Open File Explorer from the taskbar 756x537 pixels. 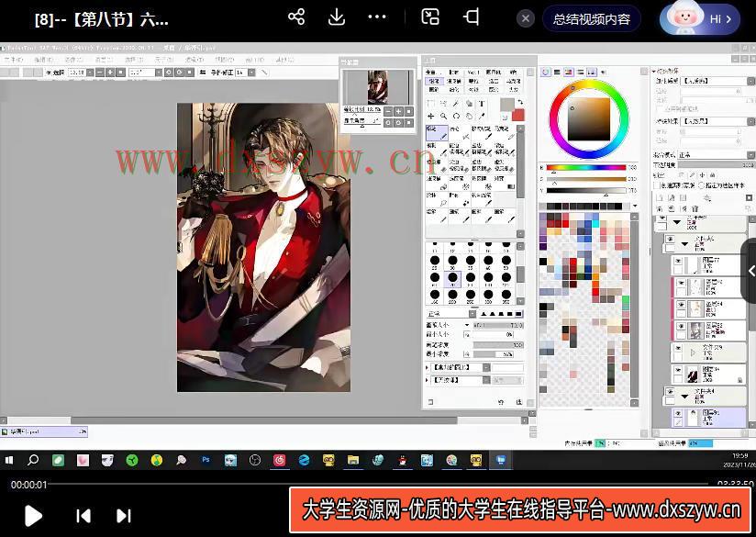[353, 460]
